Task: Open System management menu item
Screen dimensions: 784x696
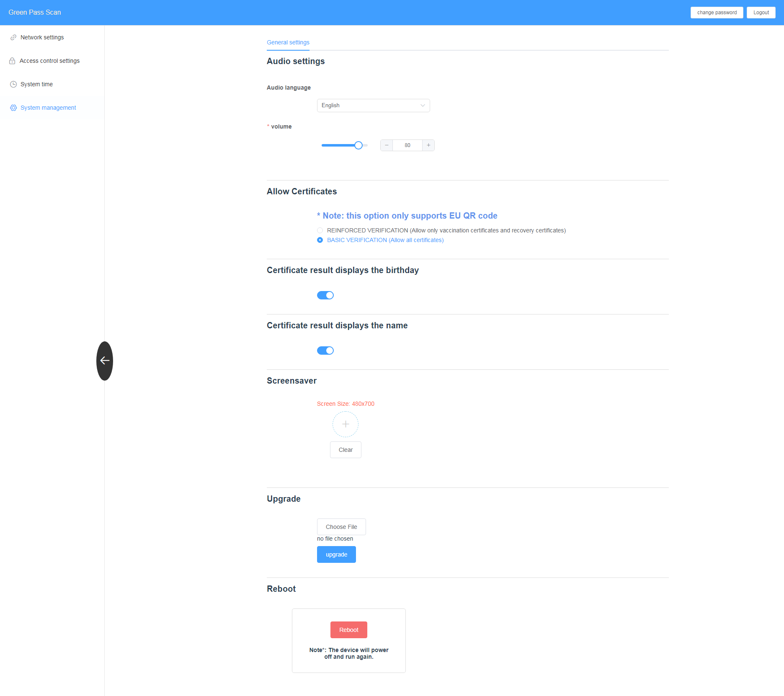Action: (x=52, y=108)
